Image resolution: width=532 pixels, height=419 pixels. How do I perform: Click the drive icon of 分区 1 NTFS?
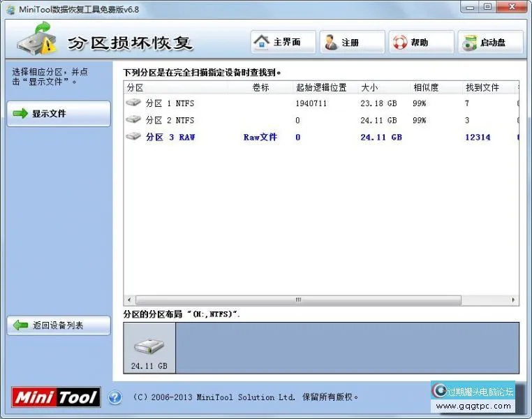click(133, 102)
